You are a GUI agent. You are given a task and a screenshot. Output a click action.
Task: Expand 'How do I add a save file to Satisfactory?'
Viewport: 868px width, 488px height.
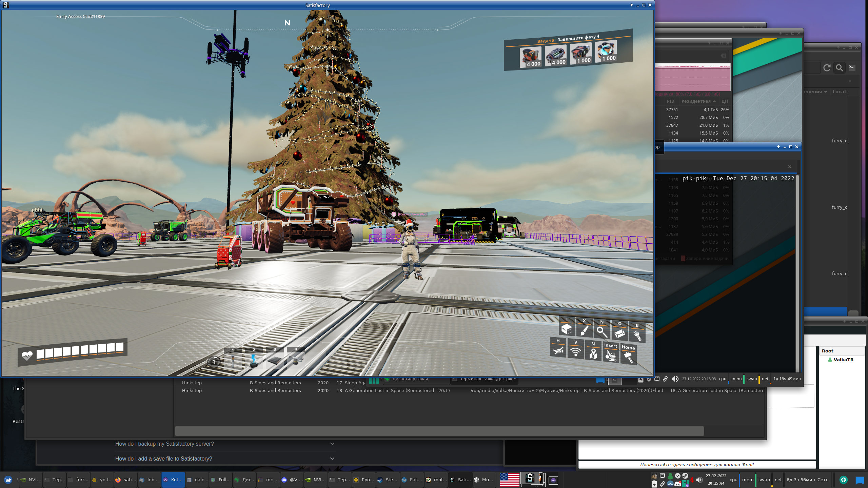click(225, 459)
